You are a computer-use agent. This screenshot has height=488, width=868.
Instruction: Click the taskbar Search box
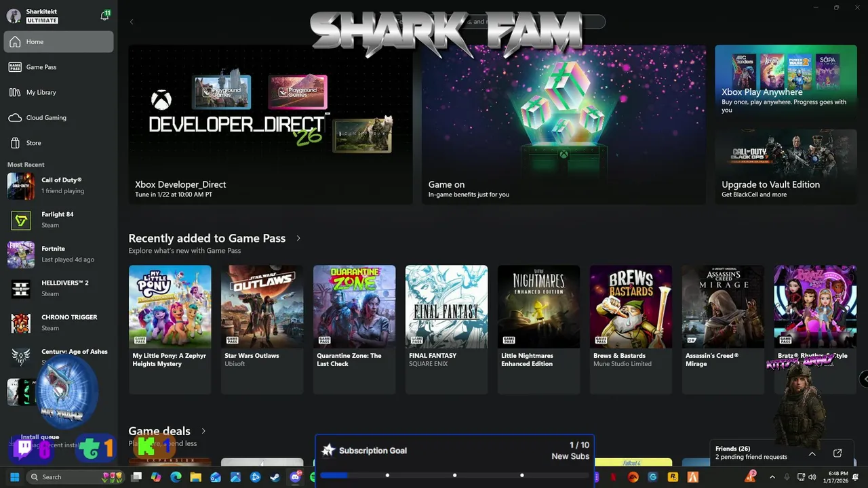tap(76, 477)
